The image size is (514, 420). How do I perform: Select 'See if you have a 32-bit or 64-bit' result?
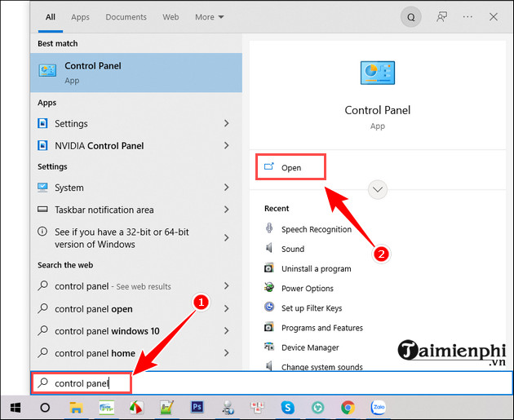(136, 238)
